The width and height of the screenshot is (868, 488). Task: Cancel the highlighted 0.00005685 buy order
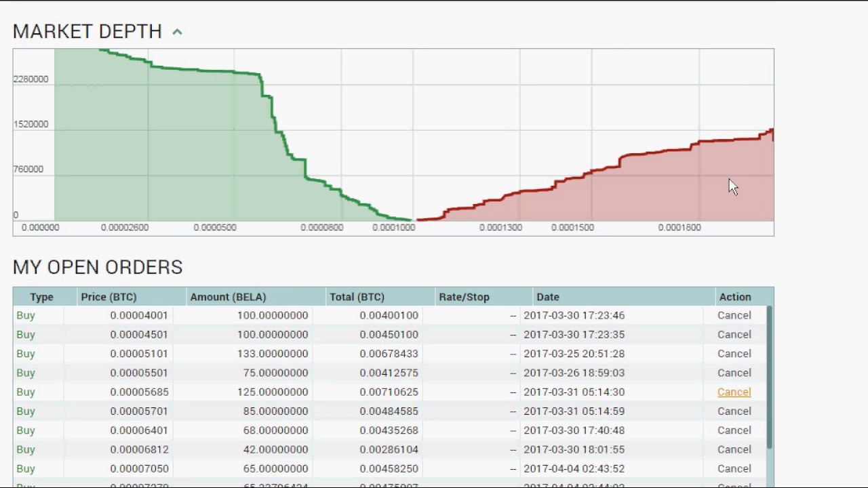point(734,392)
